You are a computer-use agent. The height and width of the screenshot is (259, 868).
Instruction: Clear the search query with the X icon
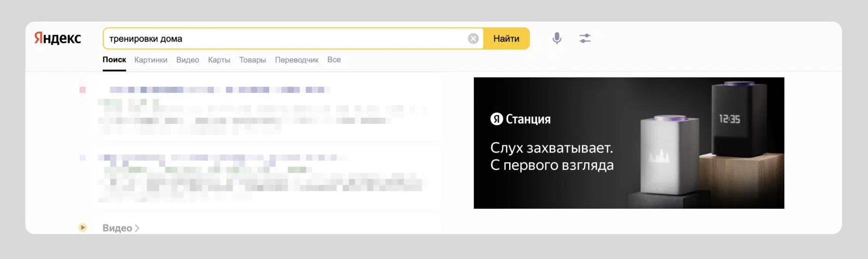point(473,38)
